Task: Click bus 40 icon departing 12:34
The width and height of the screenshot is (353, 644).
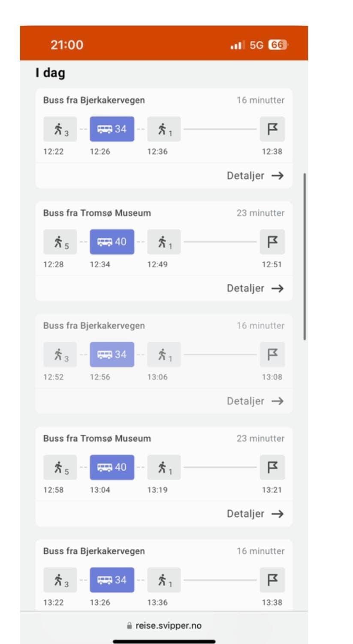Action: pos(112,242)
